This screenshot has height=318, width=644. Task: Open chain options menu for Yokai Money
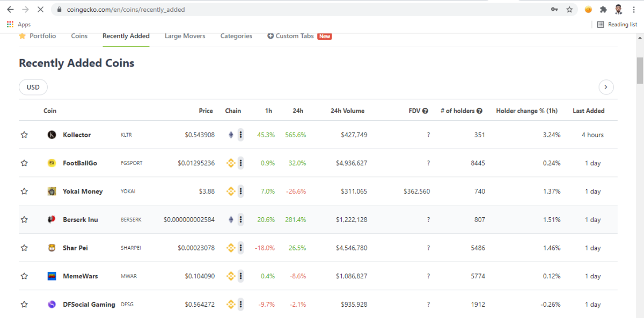(x=240, y=191)
